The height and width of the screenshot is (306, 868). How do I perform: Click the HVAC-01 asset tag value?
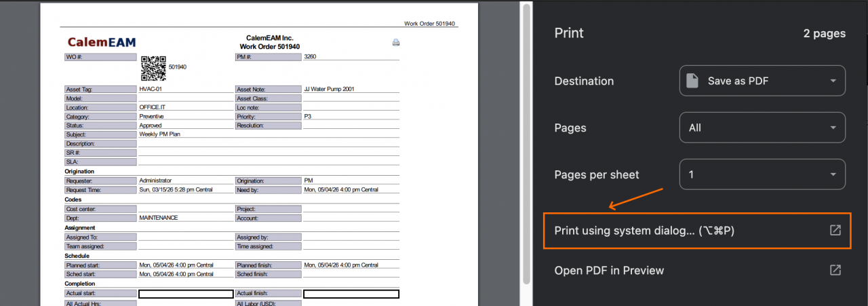coord(151,89)
